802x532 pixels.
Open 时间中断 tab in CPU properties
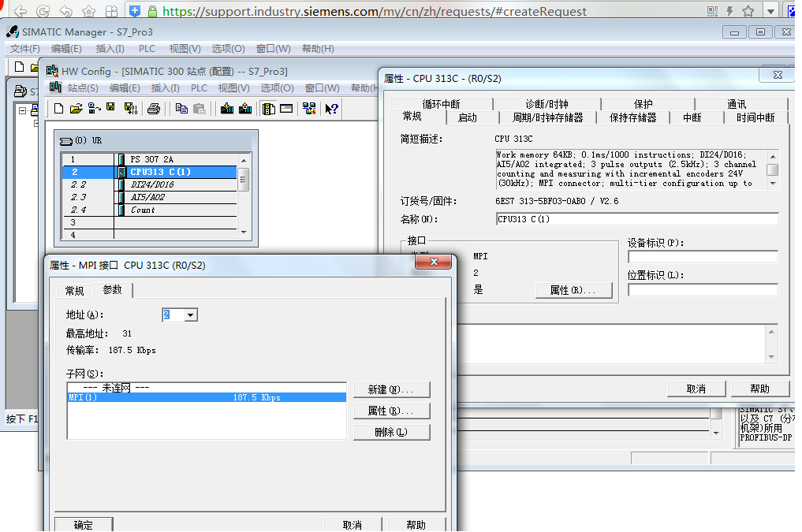click(x=755, y=117)
